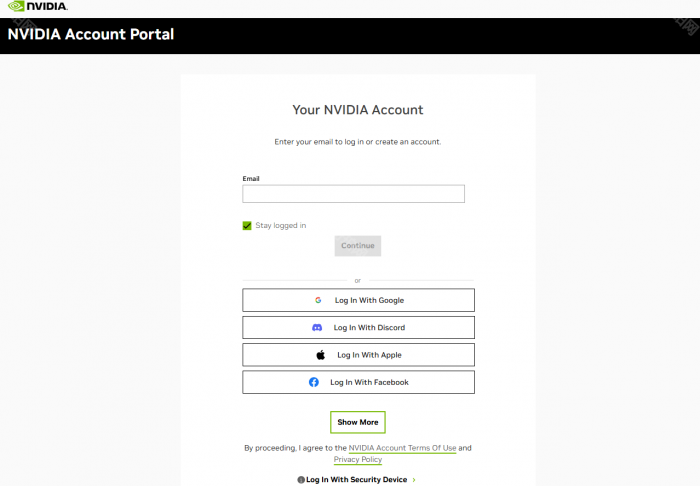Open NVIDIA Account Terms Of Use link

tap(402, 448)
